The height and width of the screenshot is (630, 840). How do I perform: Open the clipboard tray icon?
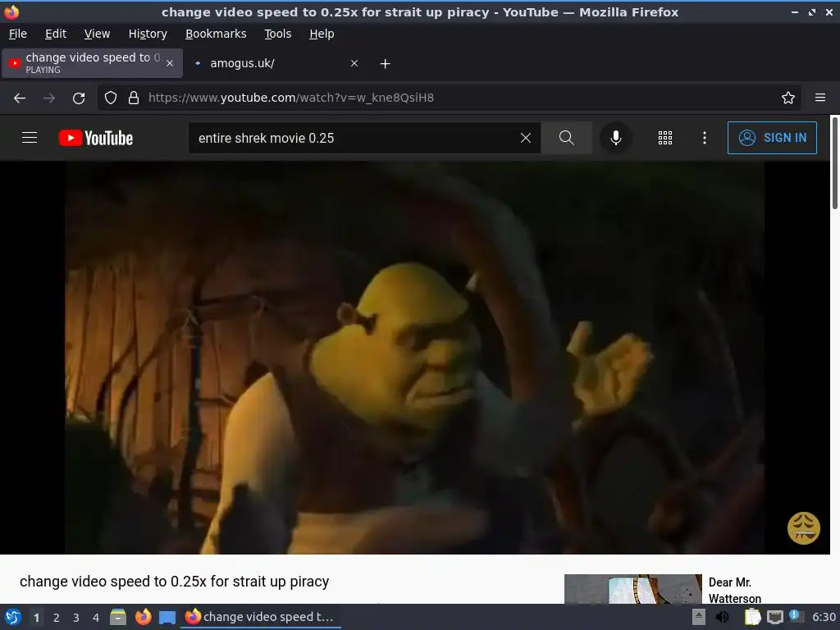pos(753,617)
